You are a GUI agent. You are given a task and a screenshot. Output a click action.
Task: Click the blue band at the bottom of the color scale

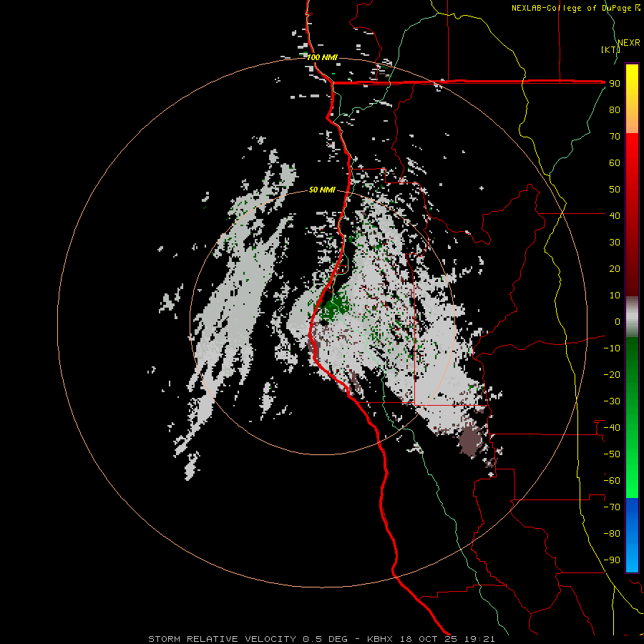pos(632,535)
